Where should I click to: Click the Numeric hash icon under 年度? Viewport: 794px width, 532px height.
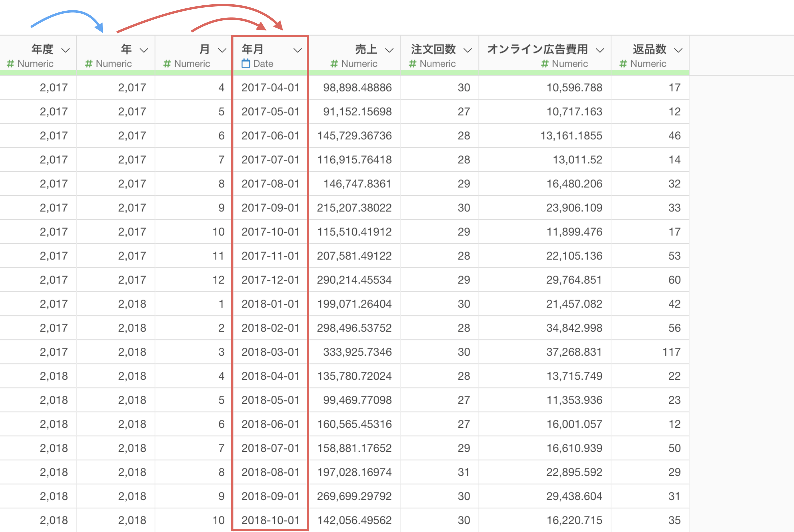(x=11, y=63)
